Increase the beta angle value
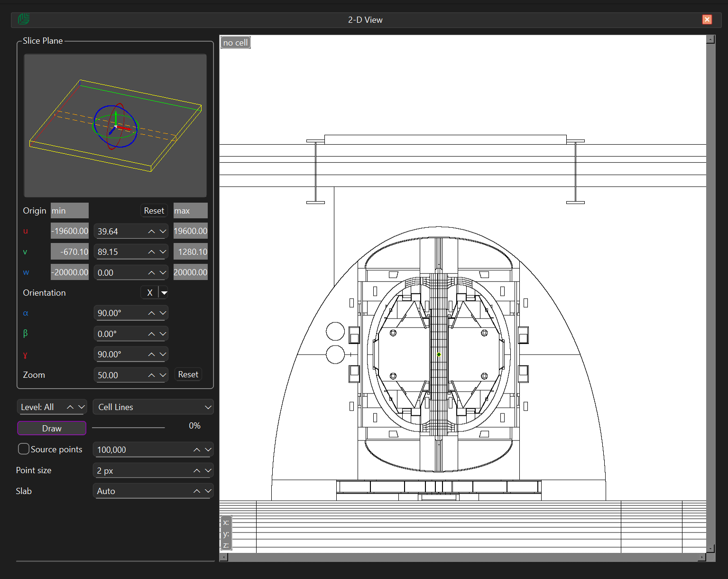This screenshot has height=579, width=728. click(151, 334)
